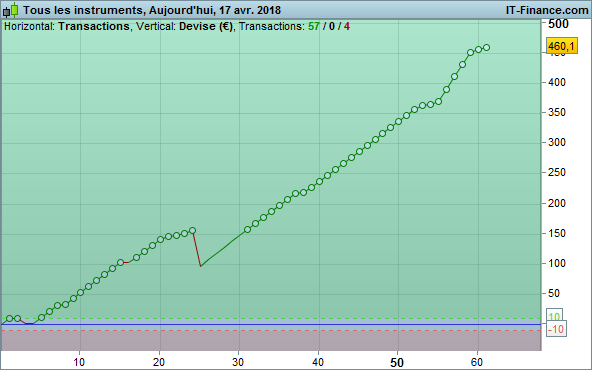Click the first data point after the gap at transaction 31

coord(248,230)
